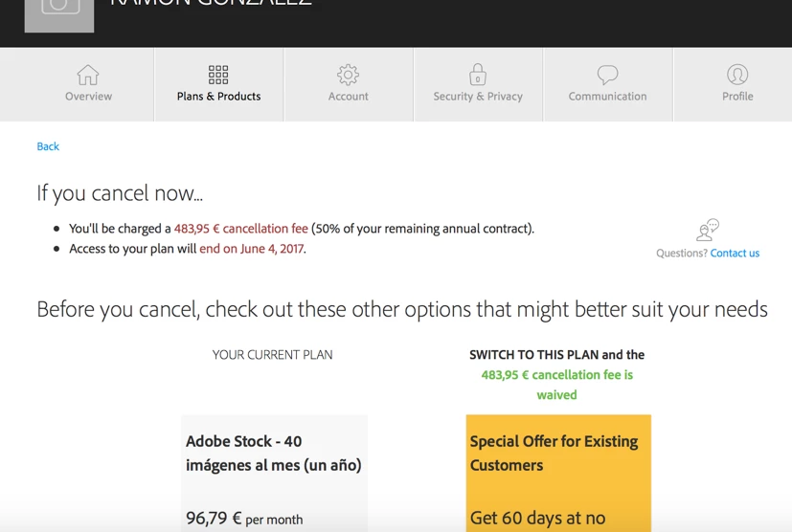Select the Adobe Stock 40 imágenes plan card
The height and width of the screenshot is (532, 792).
274,474
